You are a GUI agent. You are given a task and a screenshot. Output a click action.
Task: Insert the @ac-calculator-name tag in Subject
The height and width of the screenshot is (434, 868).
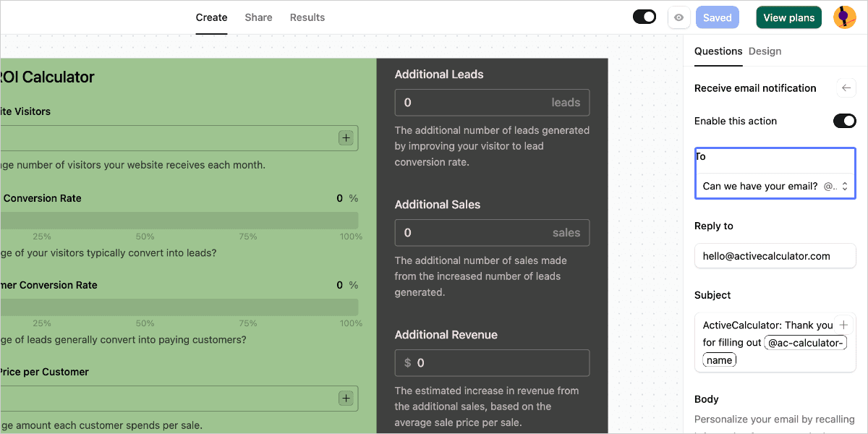[x=775, y=351]
